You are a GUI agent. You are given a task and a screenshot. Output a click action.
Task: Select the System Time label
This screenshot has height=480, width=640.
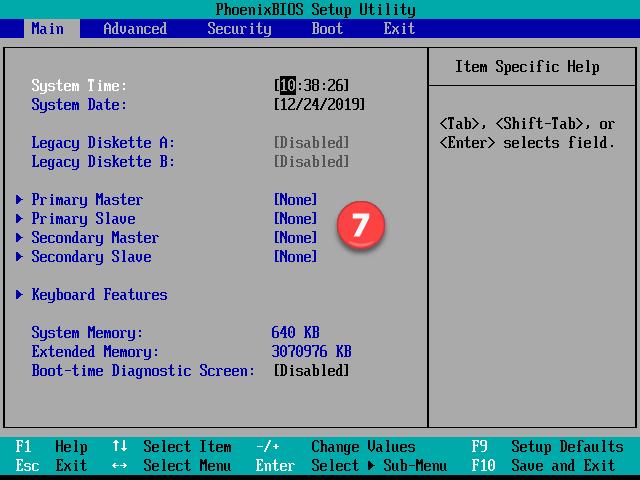point(79,86)
